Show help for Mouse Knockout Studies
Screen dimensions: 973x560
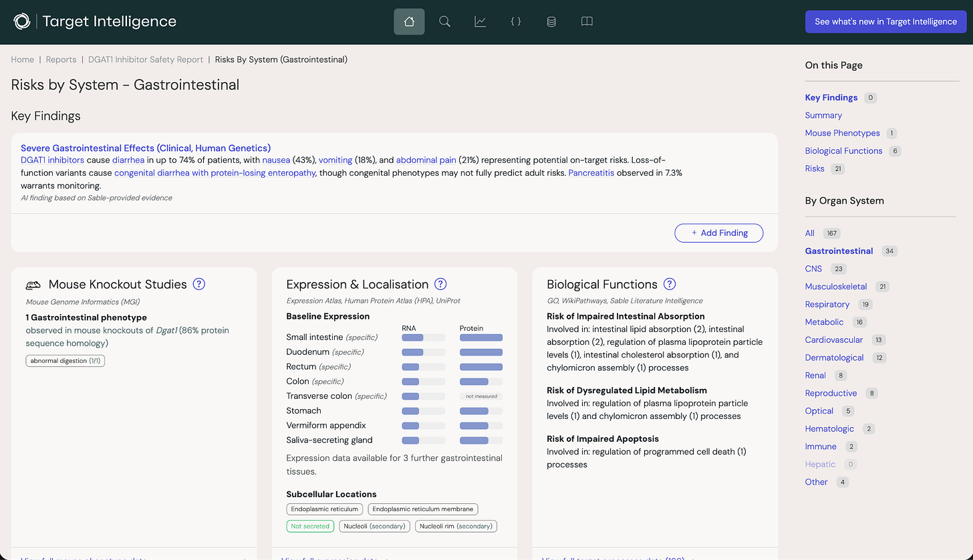(x=199, y=284)
